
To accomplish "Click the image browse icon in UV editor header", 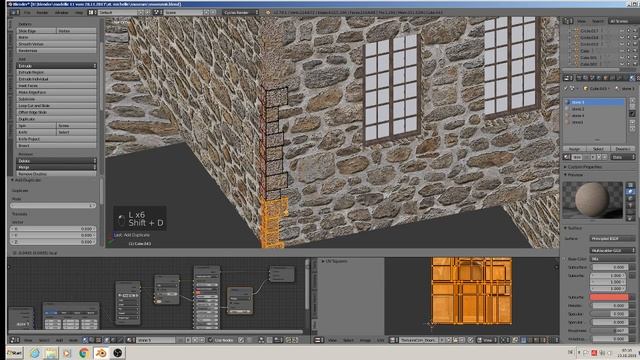I will [394, 340].
